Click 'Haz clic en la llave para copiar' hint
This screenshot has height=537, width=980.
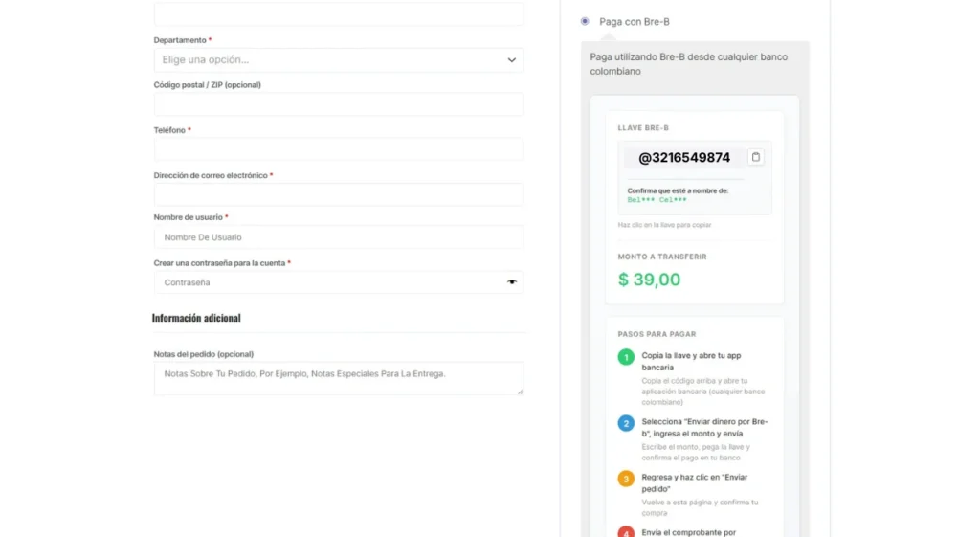(664, 224)
